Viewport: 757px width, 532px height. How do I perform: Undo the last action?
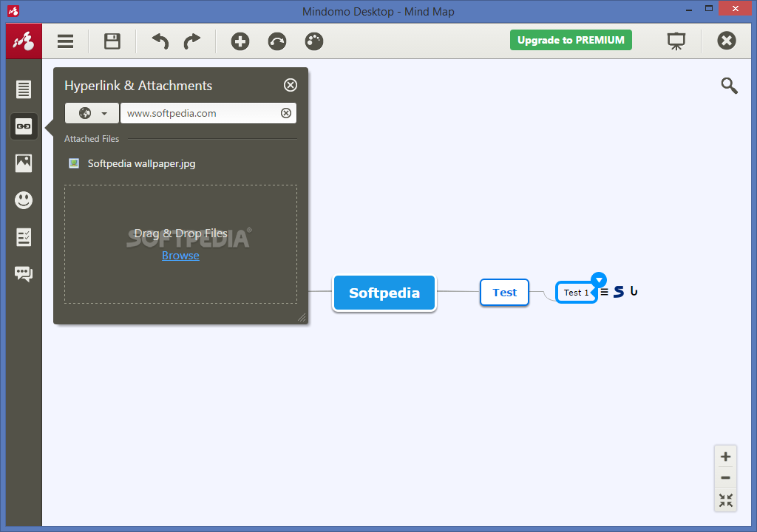pos(160,41)
